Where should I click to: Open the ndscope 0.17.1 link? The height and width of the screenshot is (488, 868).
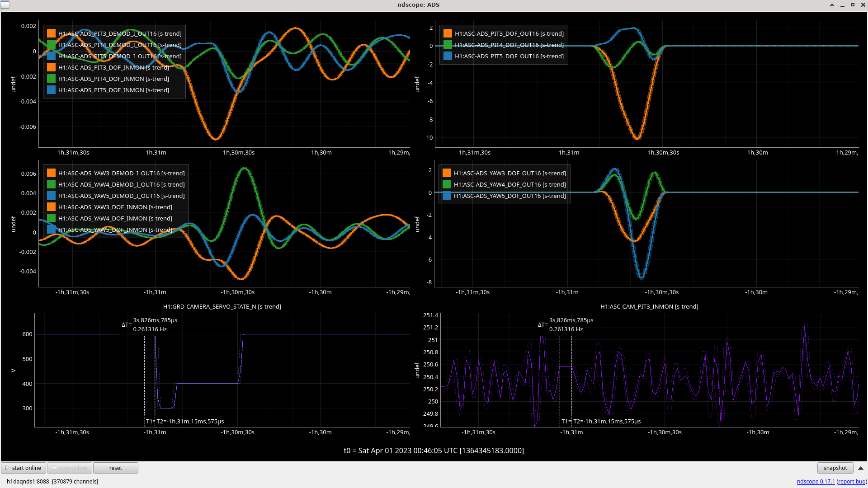click(x=816, y=482)
